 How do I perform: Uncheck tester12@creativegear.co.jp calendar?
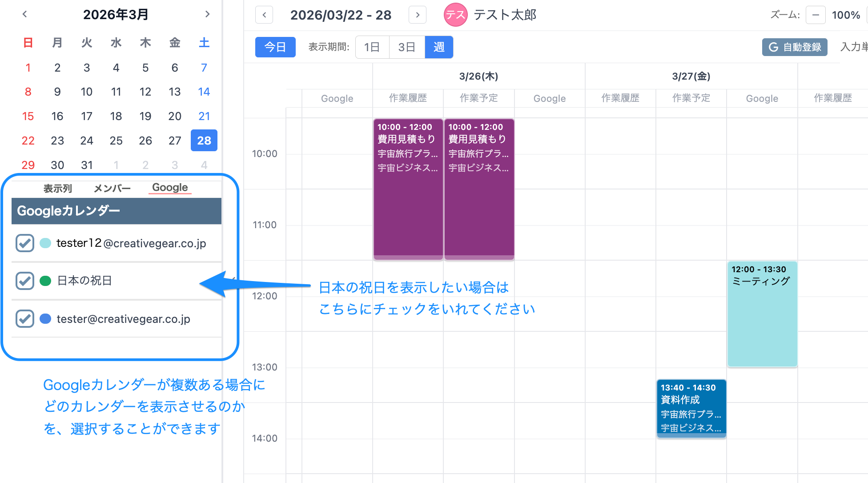click(x=25, y=243)
